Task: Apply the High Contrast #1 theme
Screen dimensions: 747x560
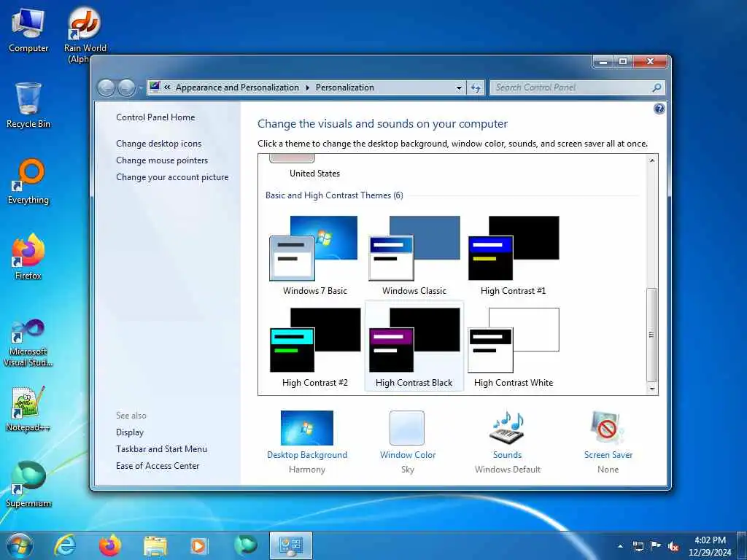Action: click(x=513, y=254)
